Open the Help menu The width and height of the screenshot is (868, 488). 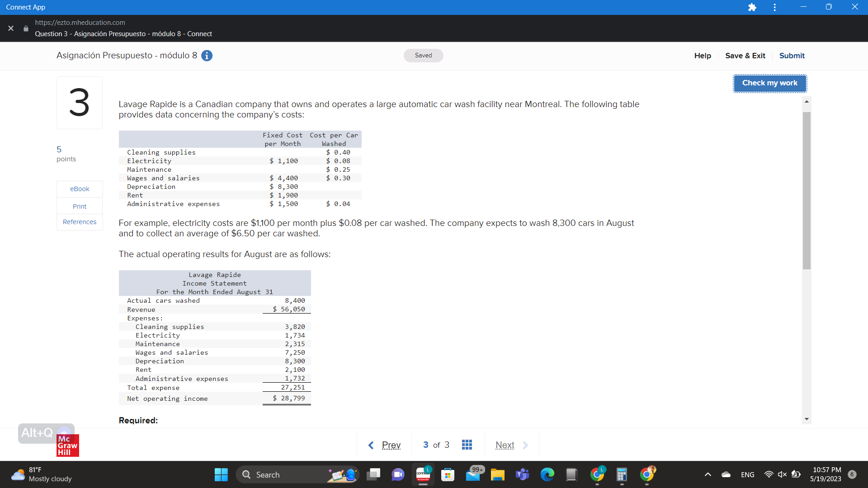point(703,56)
